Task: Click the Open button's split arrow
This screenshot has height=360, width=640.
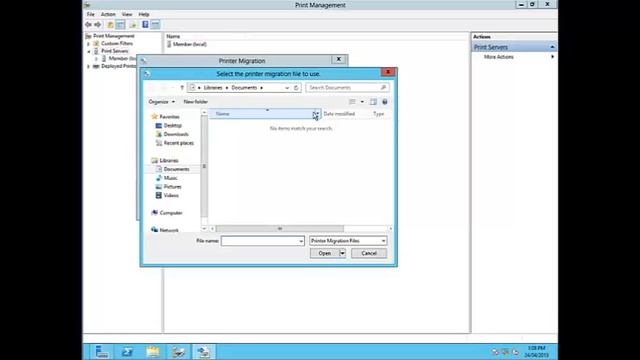Action: coord(342,253)
